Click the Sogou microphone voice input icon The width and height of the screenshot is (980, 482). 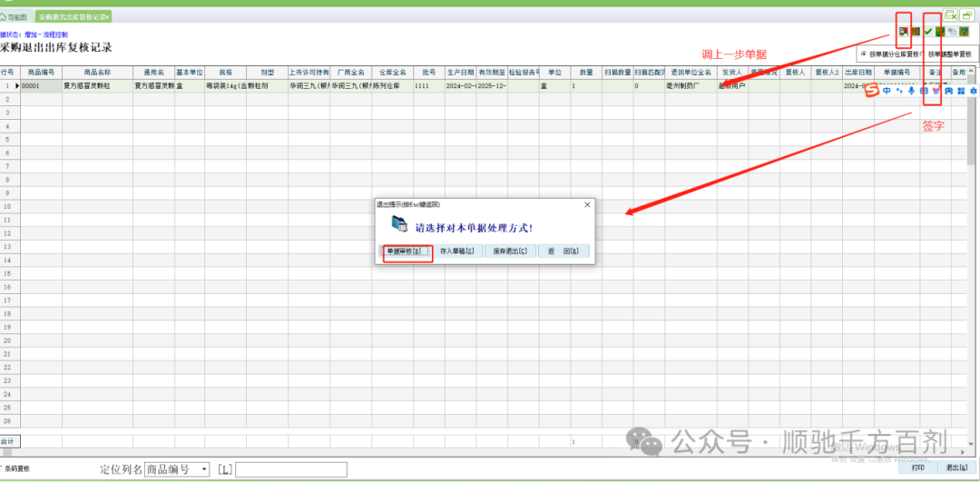(x=911, y=91)
